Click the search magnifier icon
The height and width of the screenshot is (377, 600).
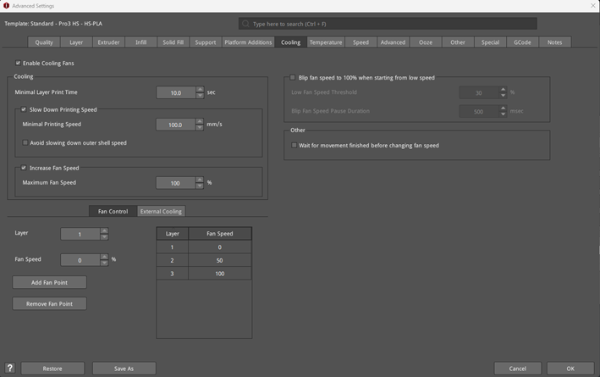click(246, 24)
